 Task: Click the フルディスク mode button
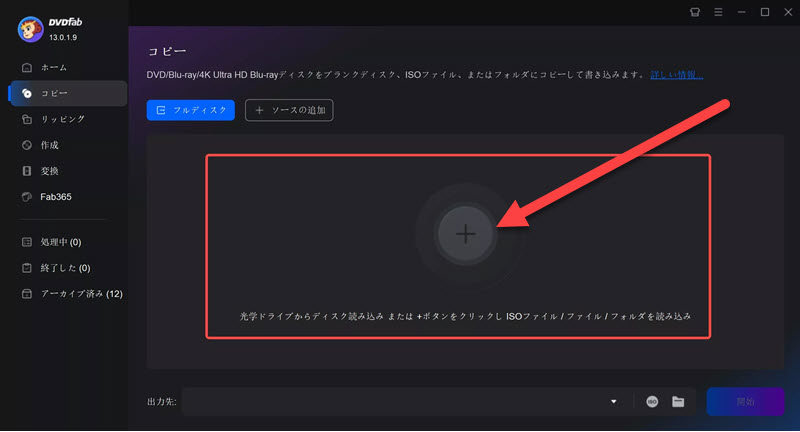191,110
